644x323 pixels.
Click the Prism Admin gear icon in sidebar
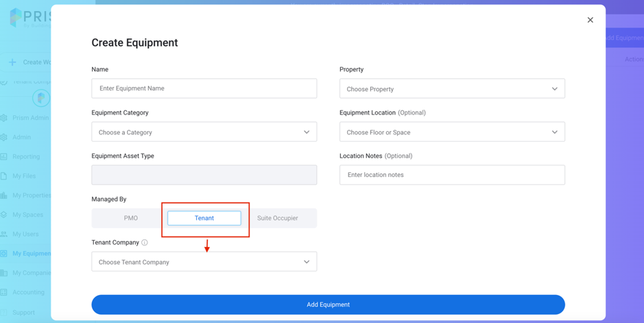(x=4, y=118)
